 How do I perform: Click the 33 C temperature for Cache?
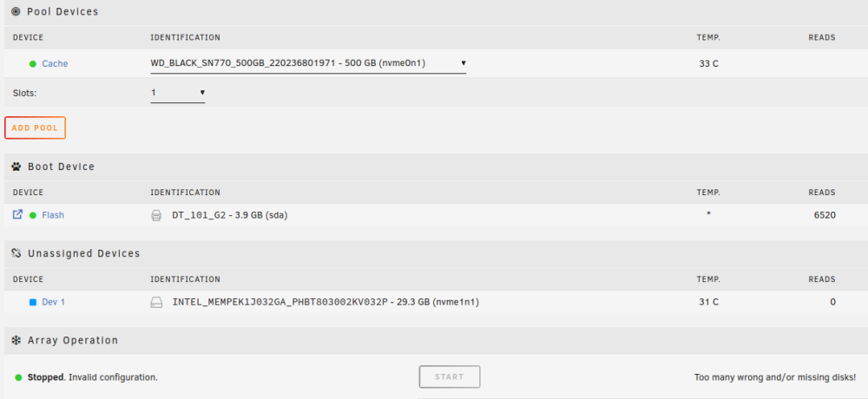tap(708, 63)
